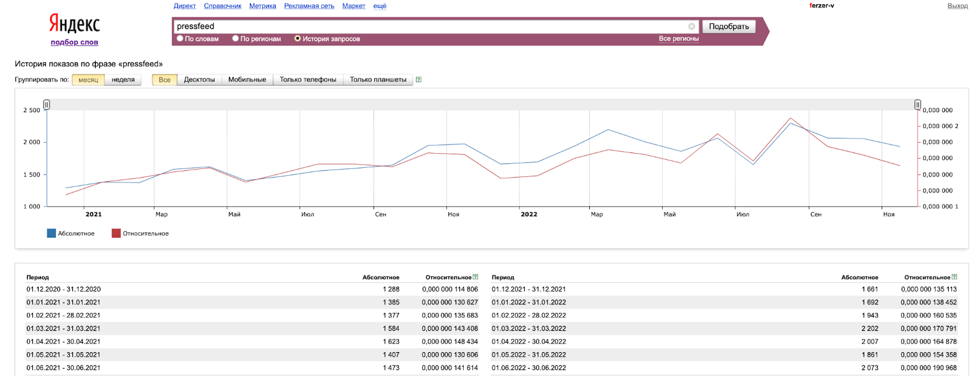
Task: Open the Директ link
Action: click(185, 6)
